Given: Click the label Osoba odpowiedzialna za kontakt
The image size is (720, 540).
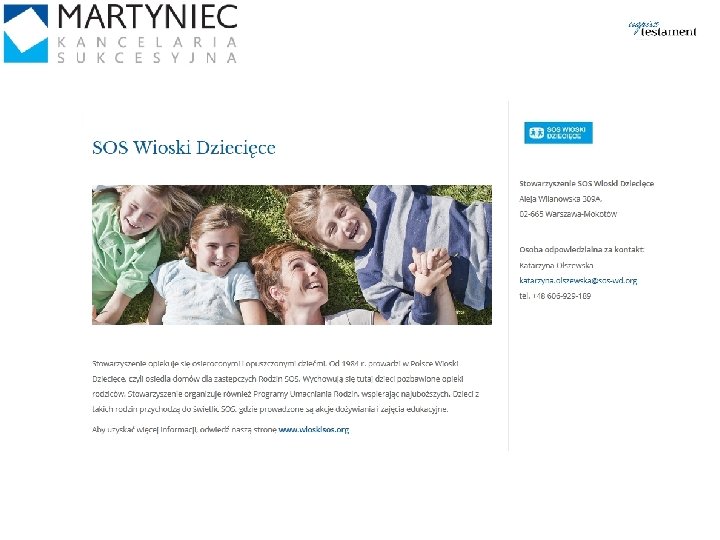Looking at the screenshot, I should pos(581,250).
